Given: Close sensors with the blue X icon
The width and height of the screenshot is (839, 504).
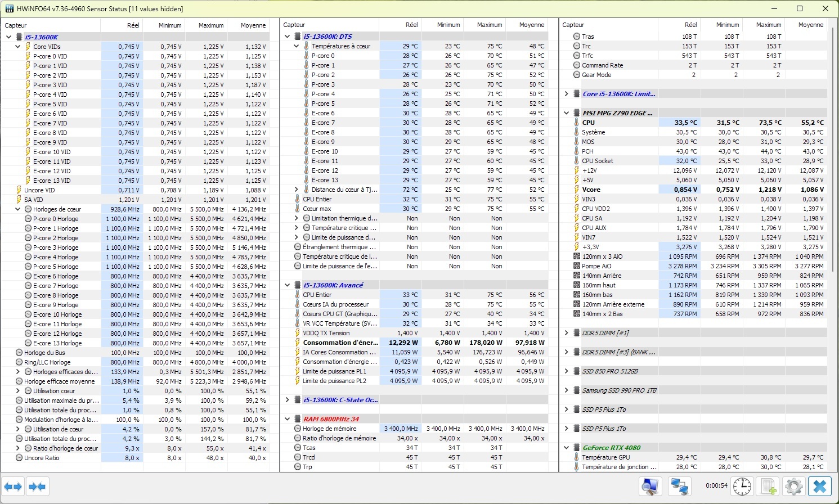Looking at the screenshot, I should tap(819, 487).
